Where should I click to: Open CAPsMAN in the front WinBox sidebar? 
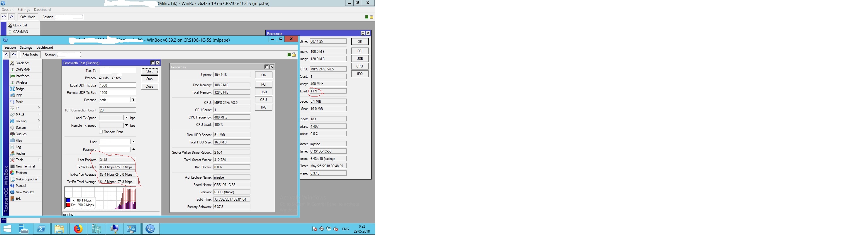point(23,70)
